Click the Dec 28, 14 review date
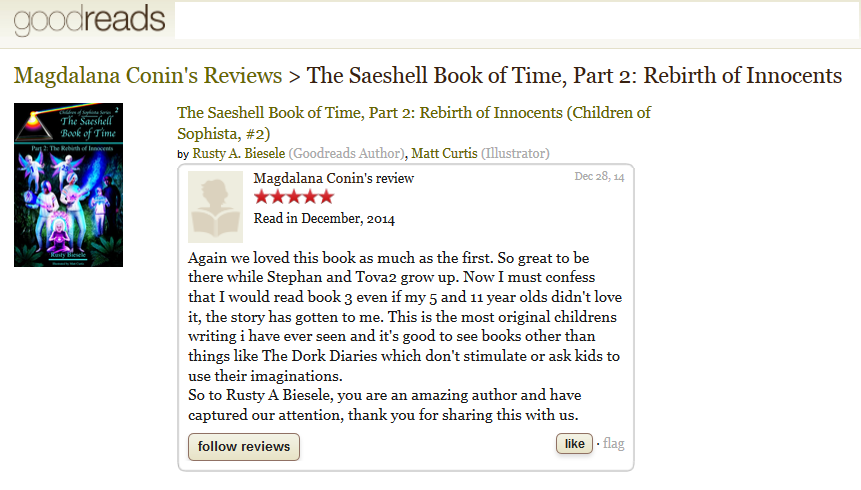Image resolution: width=861 pixels, height=490 pixels. tap(599, 177)
